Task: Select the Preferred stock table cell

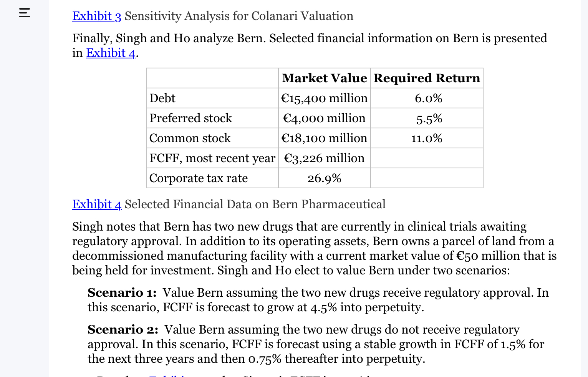Action: (190, 118)
